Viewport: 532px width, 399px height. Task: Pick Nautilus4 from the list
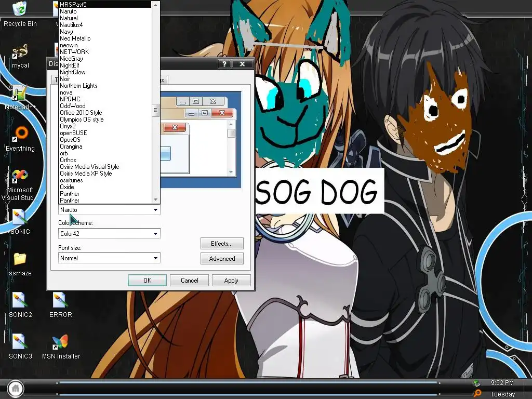click(105, 25)
